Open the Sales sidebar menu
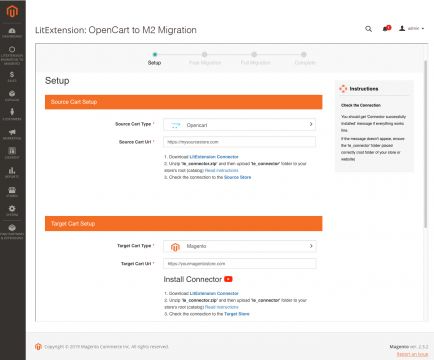 tap(12, 77)
